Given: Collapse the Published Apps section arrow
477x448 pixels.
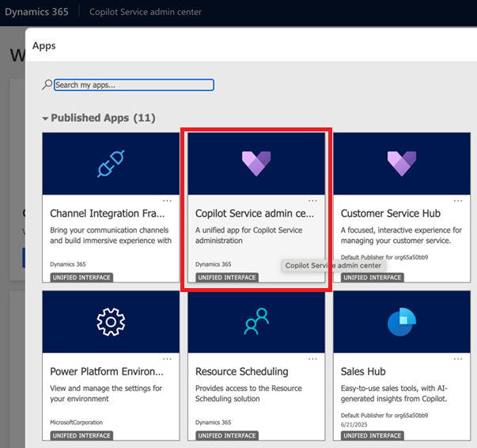Looking at the screenshot, I should coord(45,119).
